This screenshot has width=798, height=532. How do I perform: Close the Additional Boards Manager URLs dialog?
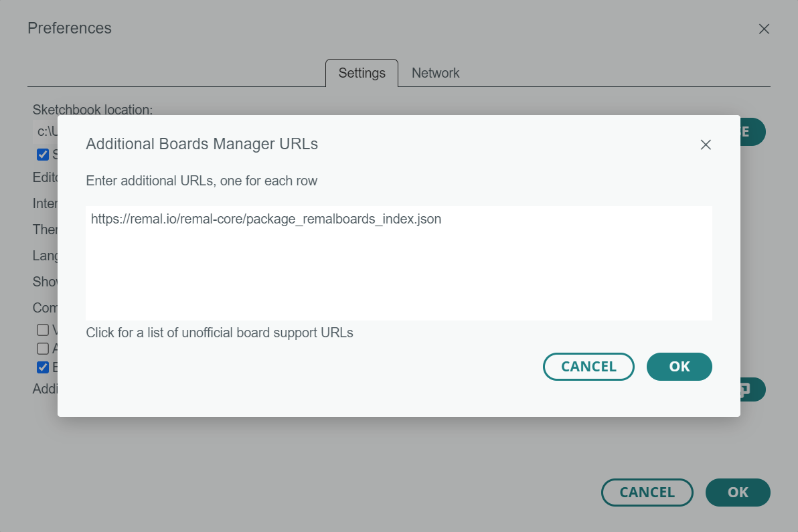(705, 145)
